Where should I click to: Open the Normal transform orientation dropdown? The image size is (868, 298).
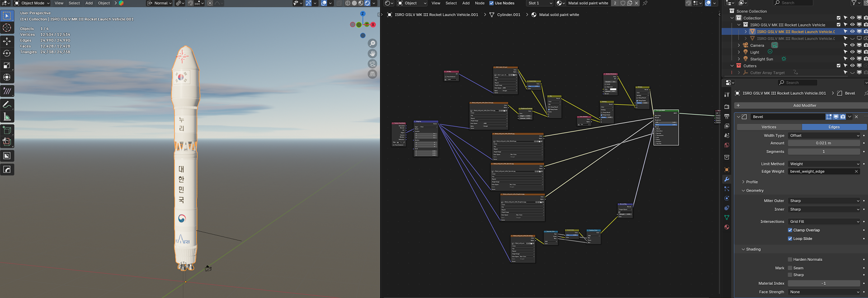(x=160, y=3)
